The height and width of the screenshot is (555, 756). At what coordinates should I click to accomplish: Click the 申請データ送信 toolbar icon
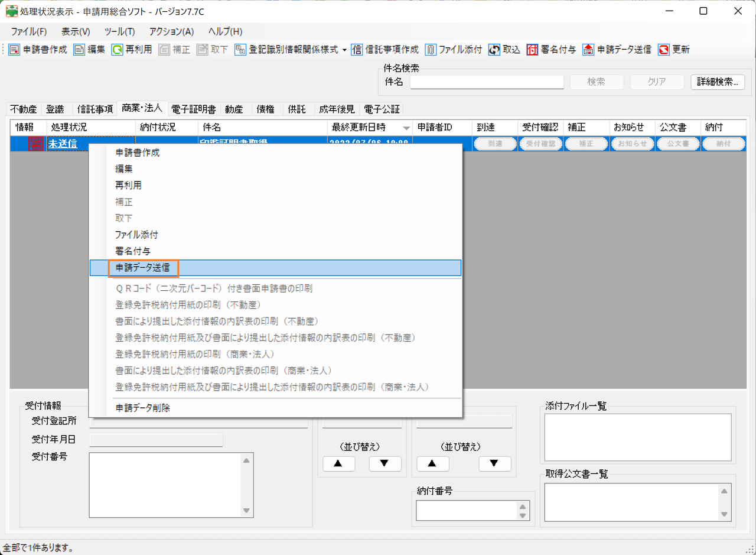click(588, 50)
